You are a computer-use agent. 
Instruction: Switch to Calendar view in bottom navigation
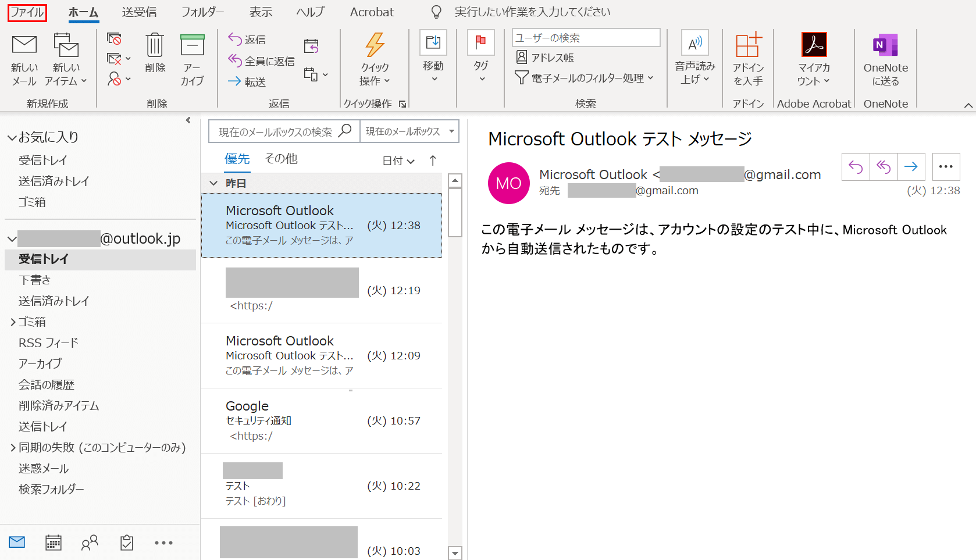coord(53,543)
